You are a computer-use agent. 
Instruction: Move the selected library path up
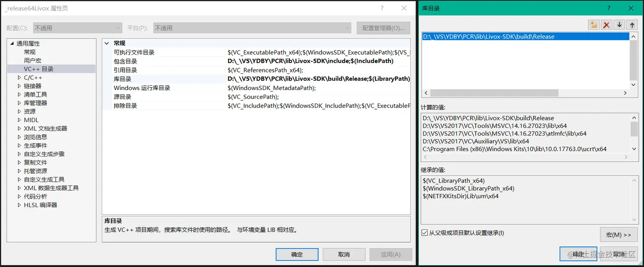(632, 24)
